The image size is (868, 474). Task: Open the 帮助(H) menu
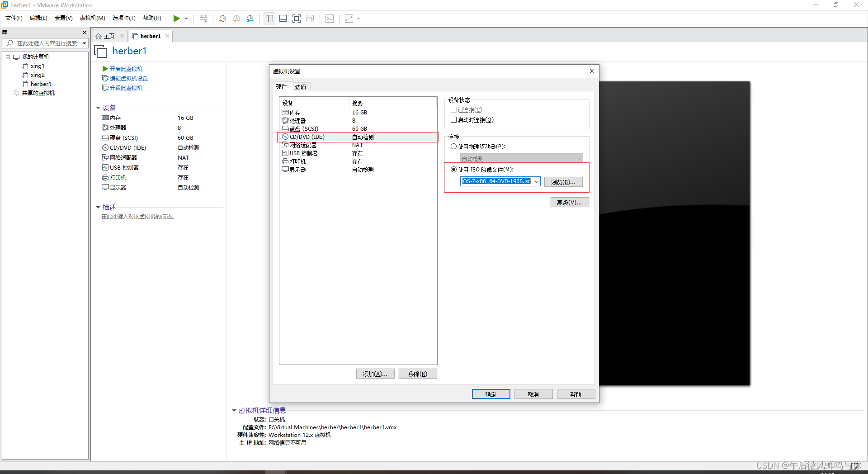point(152,18)
